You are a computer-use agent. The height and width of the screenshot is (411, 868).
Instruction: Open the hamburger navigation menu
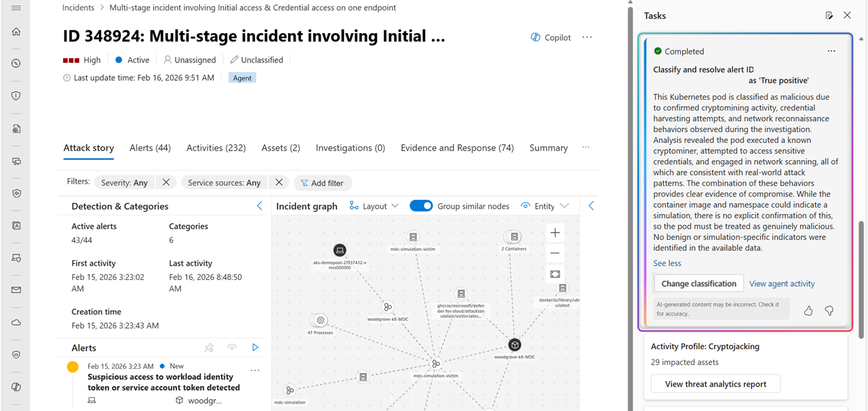16,8
